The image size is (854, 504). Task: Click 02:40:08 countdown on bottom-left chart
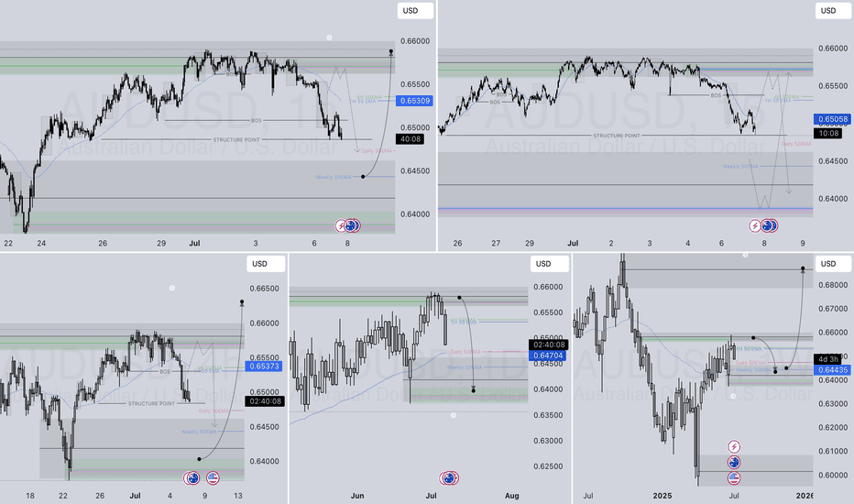tap(265, 401)
